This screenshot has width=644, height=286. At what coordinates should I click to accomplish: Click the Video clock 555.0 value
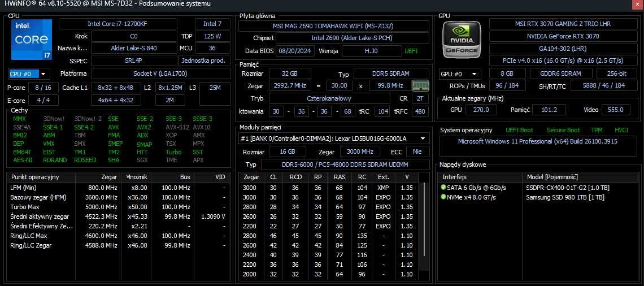tap(616, 110)
